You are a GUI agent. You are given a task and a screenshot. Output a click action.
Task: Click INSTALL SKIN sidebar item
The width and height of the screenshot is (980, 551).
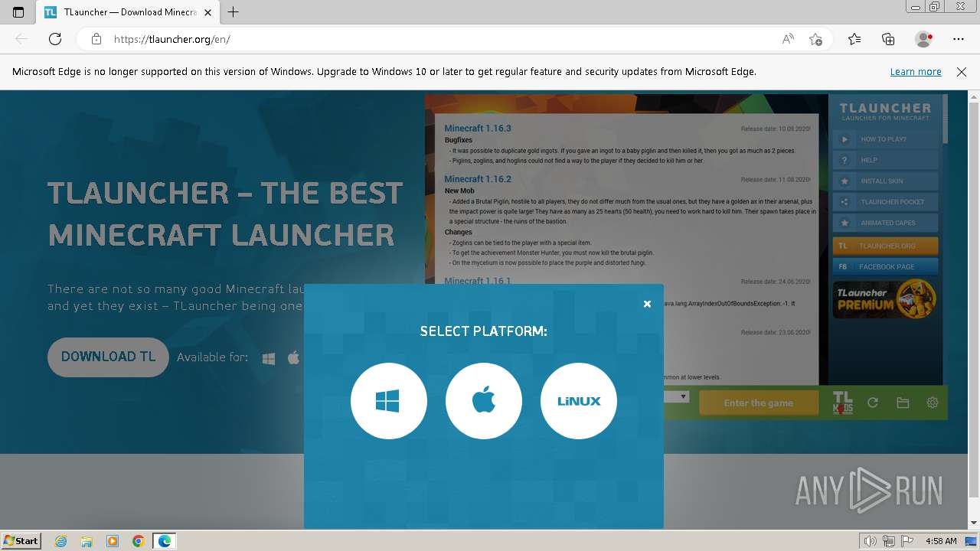pos(885,181)
